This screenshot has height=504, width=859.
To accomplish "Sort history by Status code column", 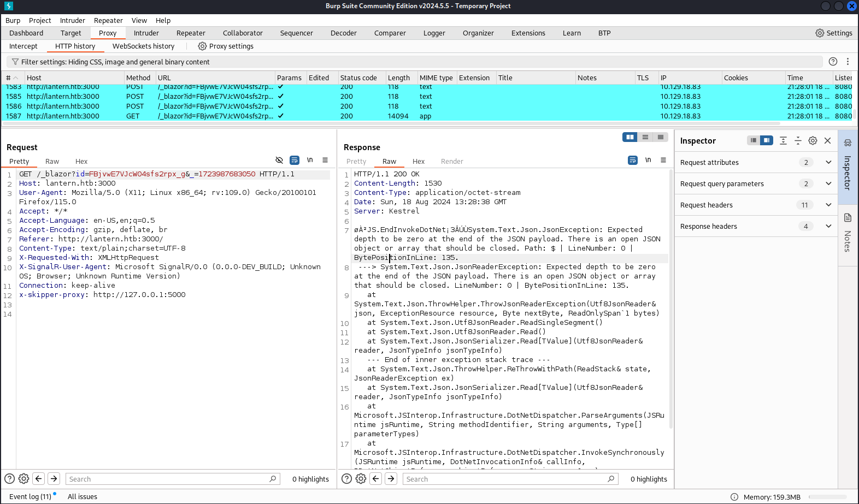I will tap(361, 78).
